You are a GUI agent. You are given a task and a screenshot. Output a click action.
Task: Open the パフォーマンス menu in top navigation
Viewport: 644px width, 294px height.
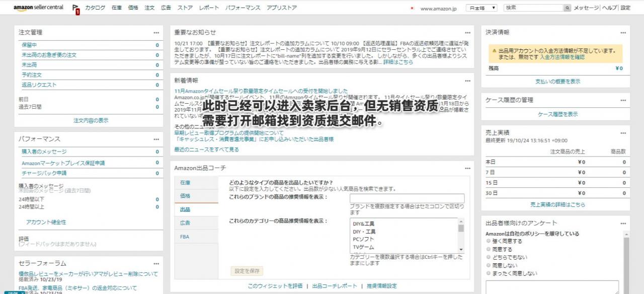click(x=243, y=8)
